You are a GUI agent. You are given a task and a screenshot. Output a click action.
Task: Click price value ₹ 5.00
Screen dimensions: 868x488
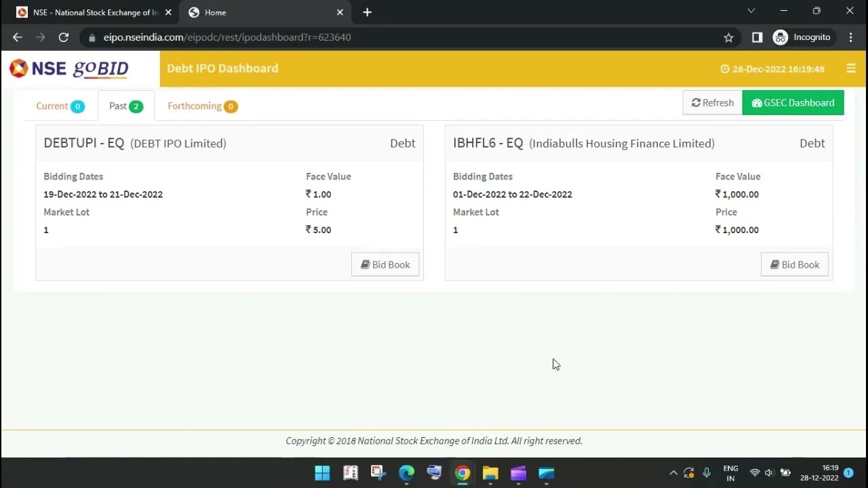pyautogui.click(x=319, y=230)
